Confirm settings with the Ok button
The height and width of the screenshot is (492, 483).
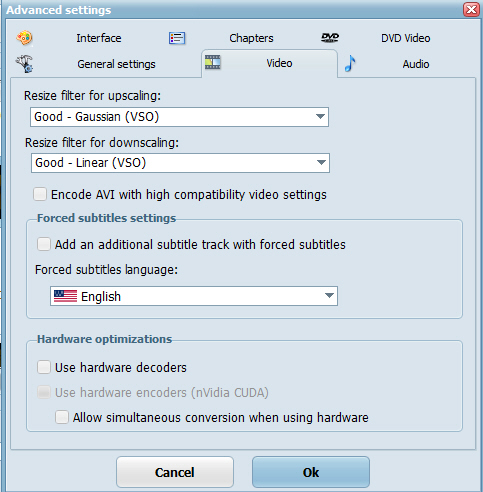click(x=311, y=472)
